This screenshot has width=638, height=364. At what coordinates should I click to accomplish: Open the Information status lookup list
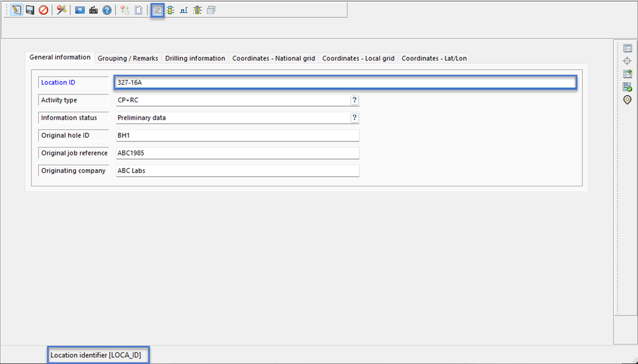pos(355,118)
